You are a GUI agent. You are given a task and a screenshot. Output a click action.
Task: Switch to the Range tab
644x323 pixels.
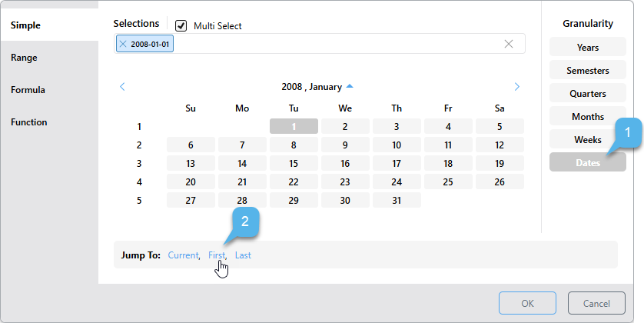tap(24, 58)
